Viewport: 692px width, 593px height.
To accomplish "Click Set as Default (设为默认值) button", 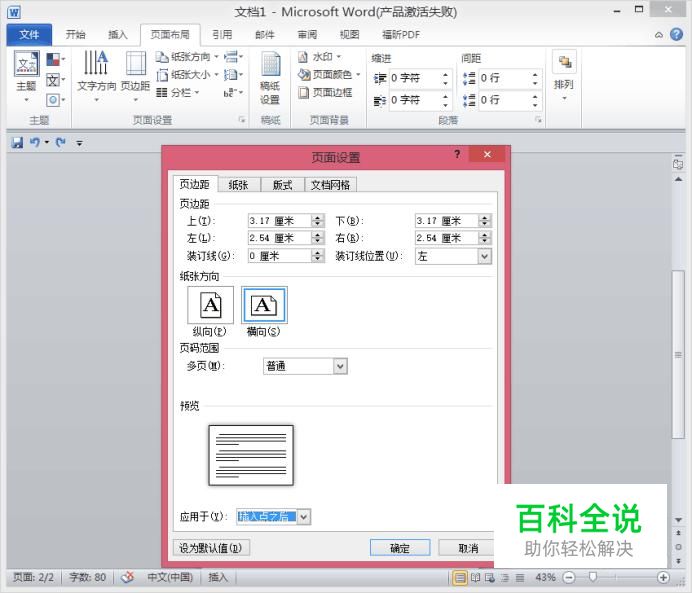I will [211, 548].
